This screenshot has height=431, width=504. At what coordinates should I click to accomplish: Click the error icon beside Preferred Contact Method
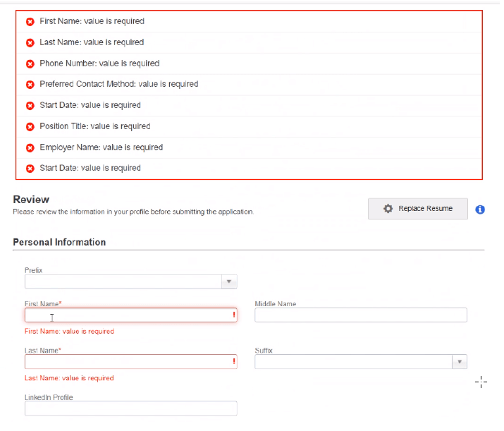(x=30, y=85)
